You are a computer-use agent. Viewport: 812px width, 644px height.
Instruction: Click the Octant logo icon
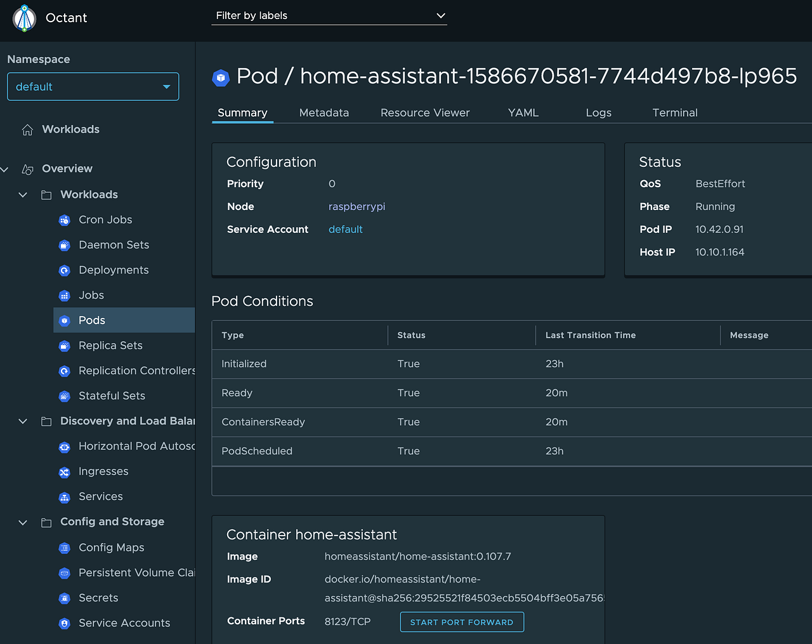click(24, 18)
